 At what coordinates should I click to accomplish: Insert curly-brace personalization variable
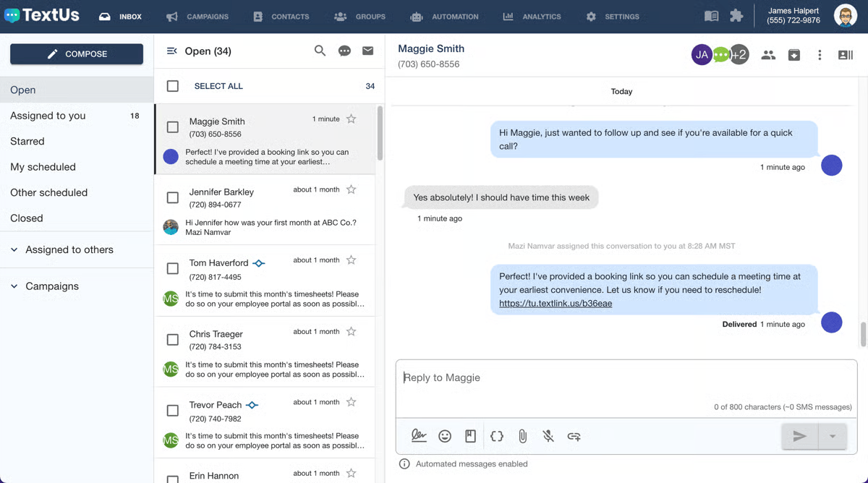point(496,436)
